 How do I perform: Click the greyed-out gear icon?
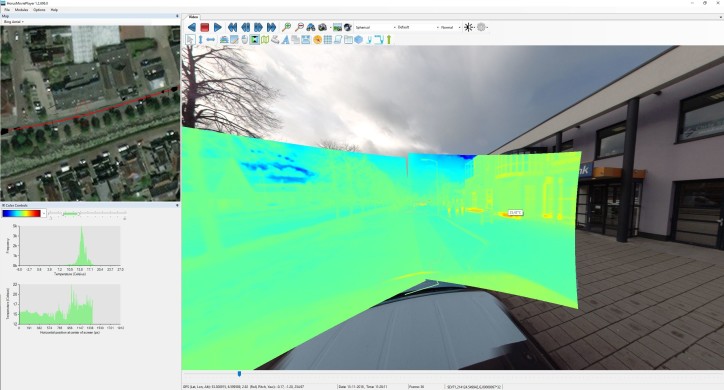click(481, 27)
